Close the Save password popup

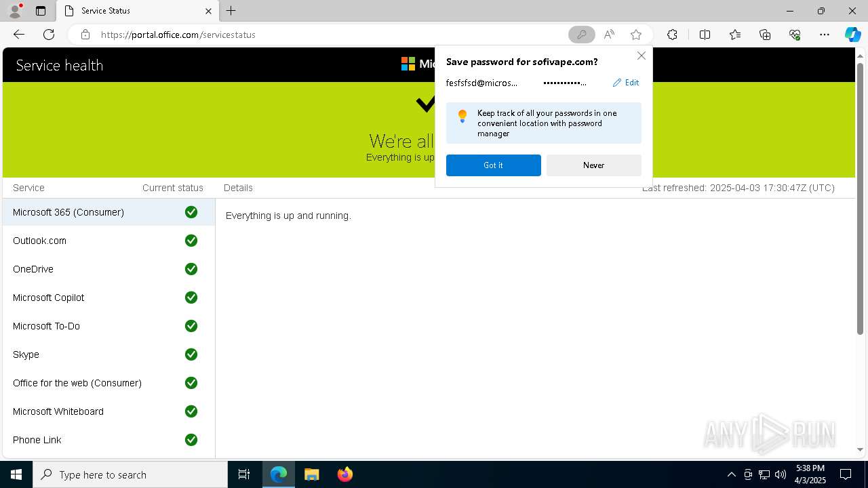[641, 56]
